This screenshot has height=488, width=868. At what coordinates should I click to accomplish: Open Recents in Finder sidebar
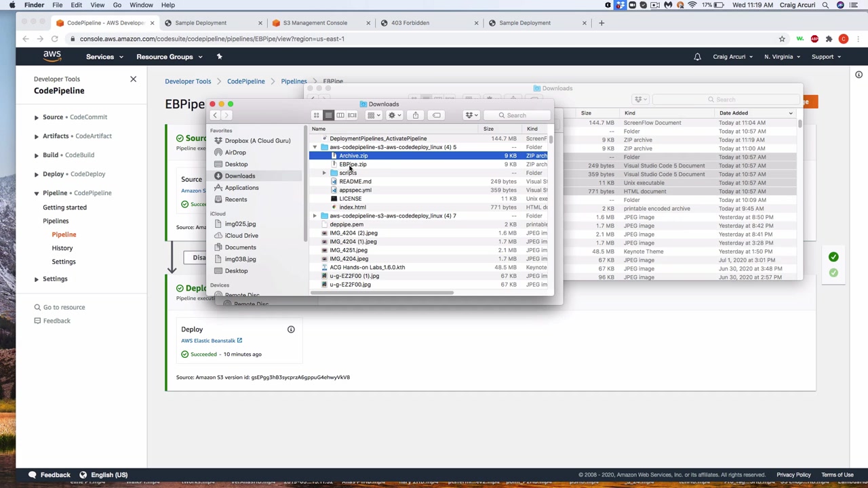[236, 199]
